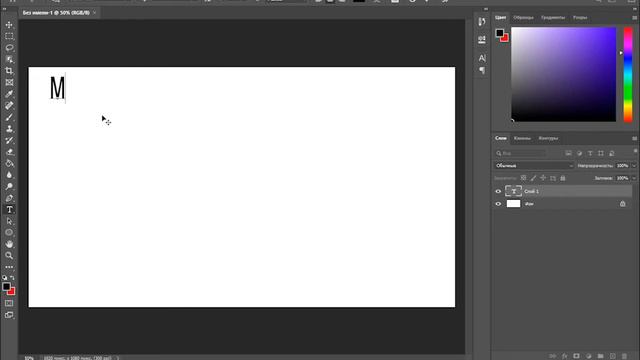This screenshot has width=640, height=360.
Task: Select the Paint Bucket tool
Action: [x=9, y=163]
